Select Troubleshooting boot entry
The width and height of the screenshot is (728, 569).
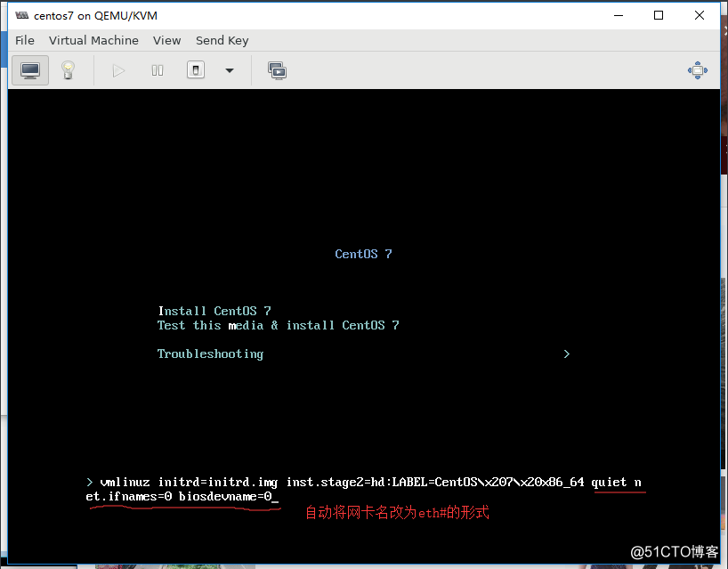pyautogui.click(x=210, y=354)
